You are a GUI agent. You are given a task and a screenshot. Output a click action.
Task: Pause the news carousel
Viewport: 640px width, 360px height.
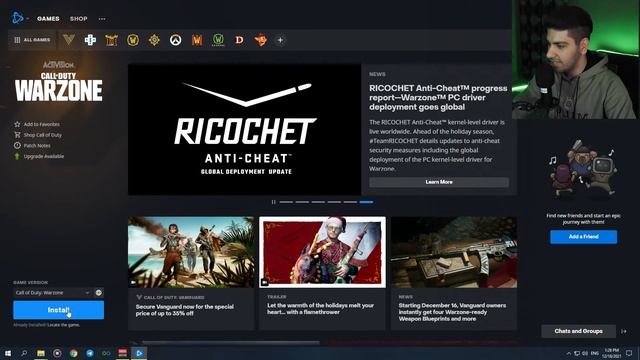click(x=273, y=202)
